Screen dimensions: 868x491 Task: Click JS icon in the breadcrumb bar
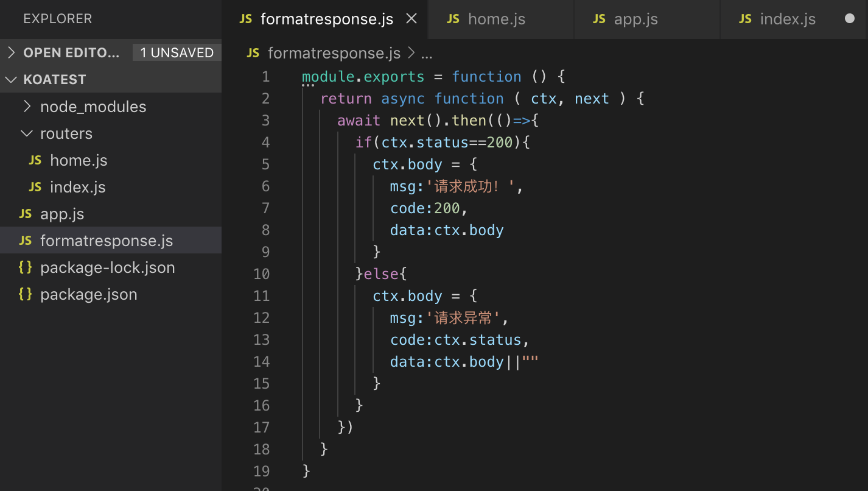click(253, 53)
